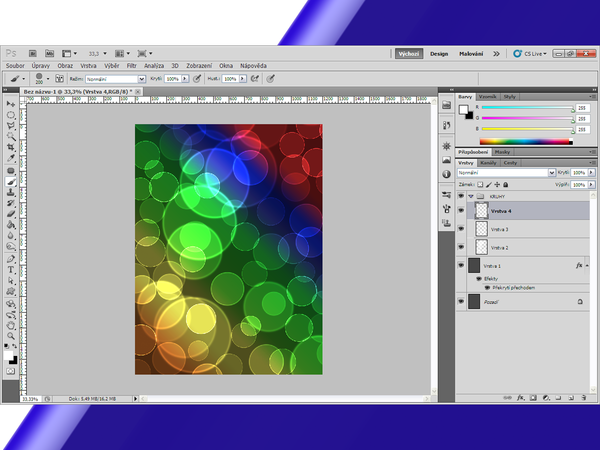The height and width of the screenshot is (450, 600).
Task: Select the Brush tool in the toolbox
Action: (x=11, y=182)
